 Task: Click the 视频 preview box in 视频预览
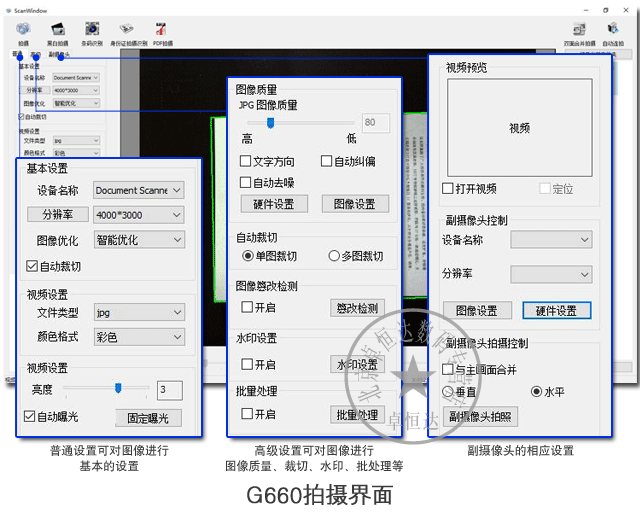point(520,128)
